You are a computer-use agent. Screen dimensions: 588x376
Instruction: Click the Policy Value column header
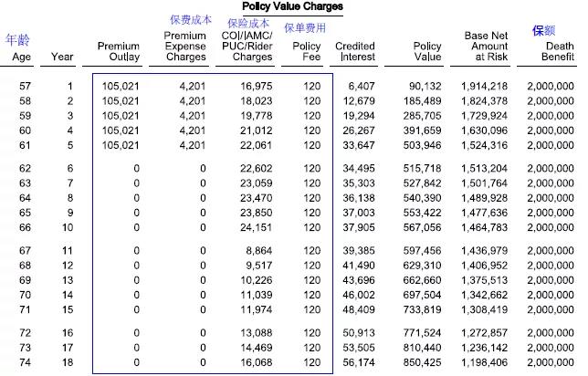[x=426, y=51]
